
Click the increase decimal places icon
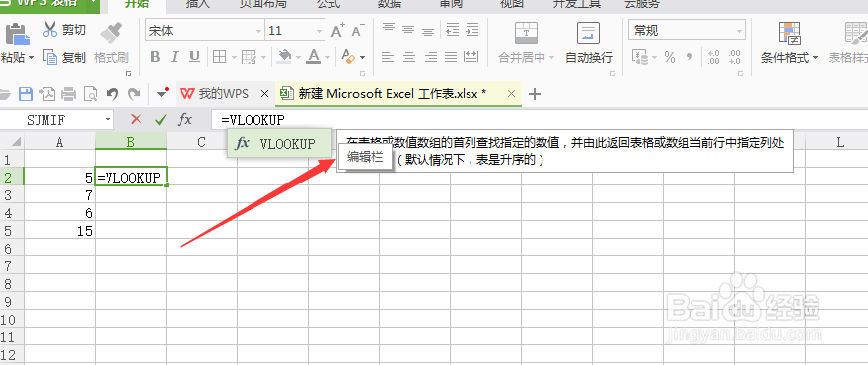(x=713, y=57)
